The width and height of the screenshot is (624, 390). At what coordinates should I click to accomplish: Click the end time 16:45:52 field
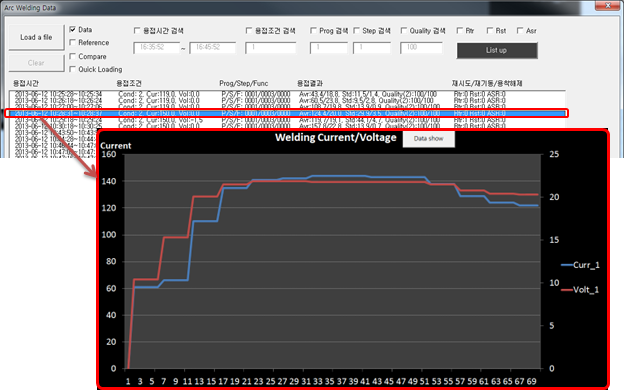point(213,47)
